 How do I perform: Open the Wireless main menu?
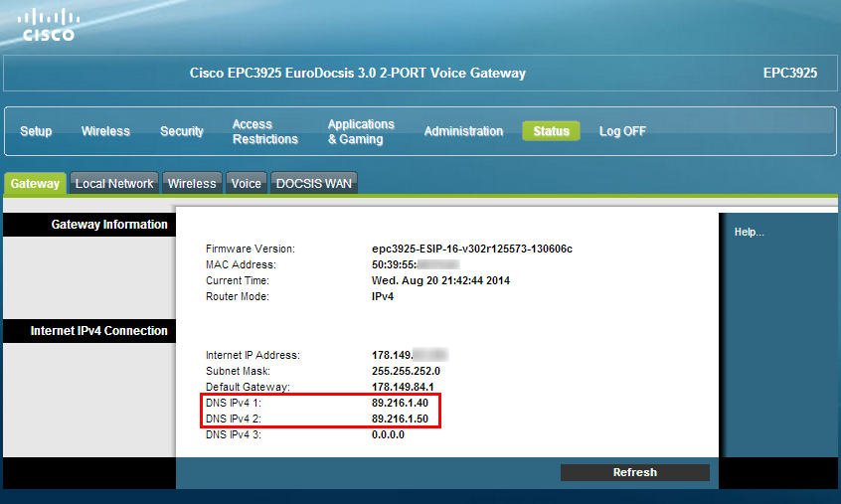[105, 131]
